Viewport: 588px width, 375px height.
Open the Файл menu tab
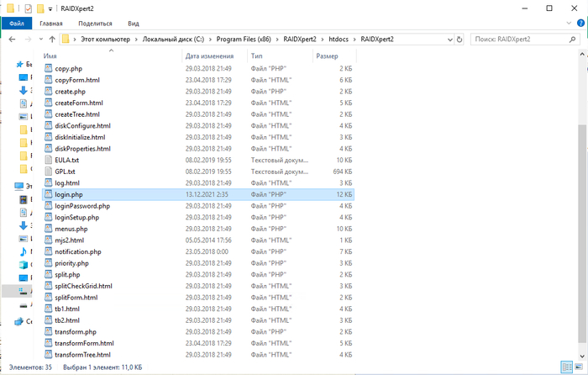17,24
